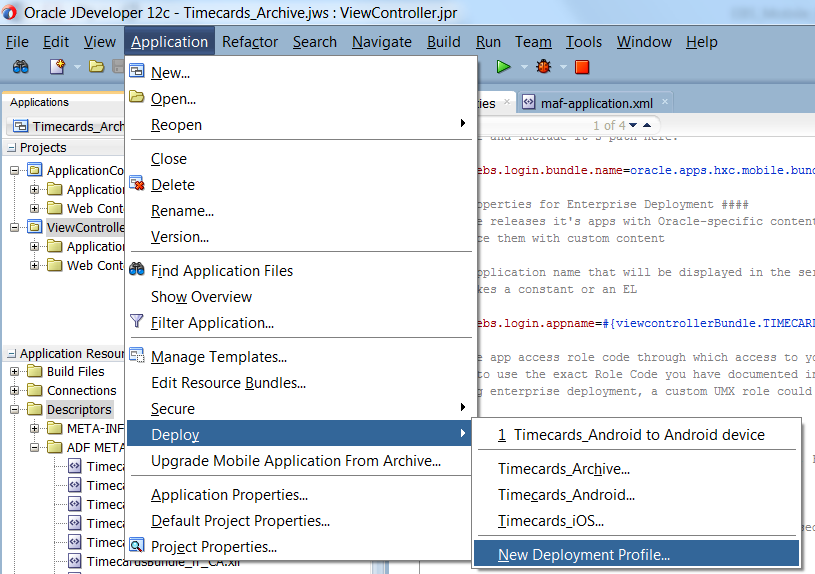Expand the Reopen submenu
The image size is (815, 574).
(x=301, y=125)
